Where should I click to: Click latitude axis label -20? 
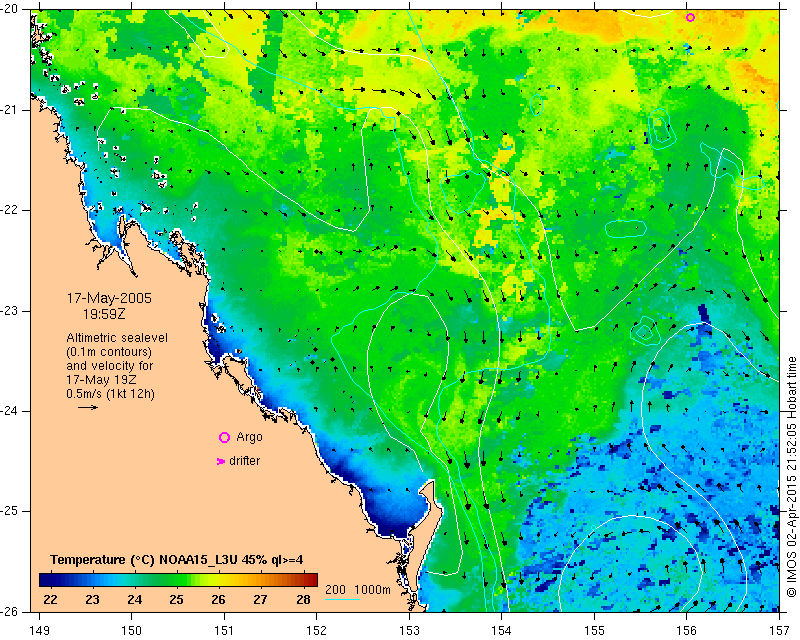click(10, 9)
